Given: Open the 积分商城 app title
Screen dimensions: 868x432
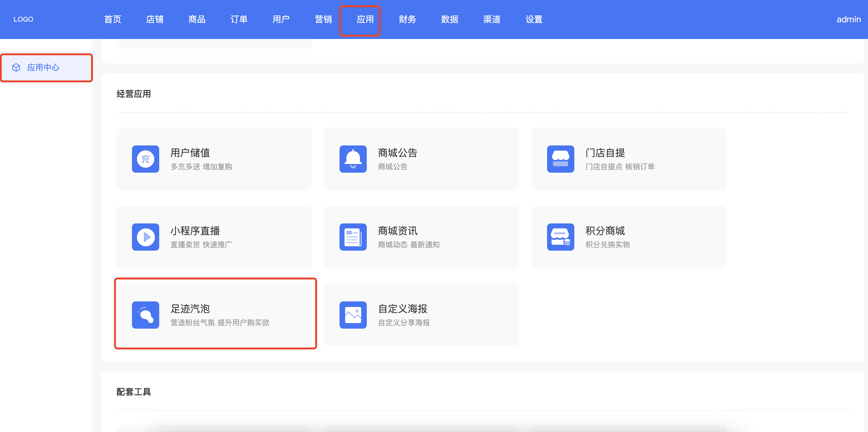Looking at the screenshot, I should 605,231.
